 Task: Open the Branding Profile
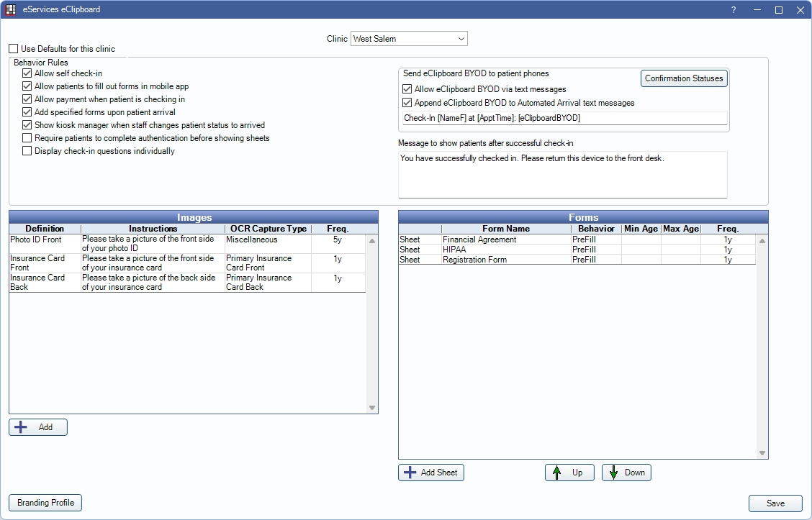click(x=45, y=503)
